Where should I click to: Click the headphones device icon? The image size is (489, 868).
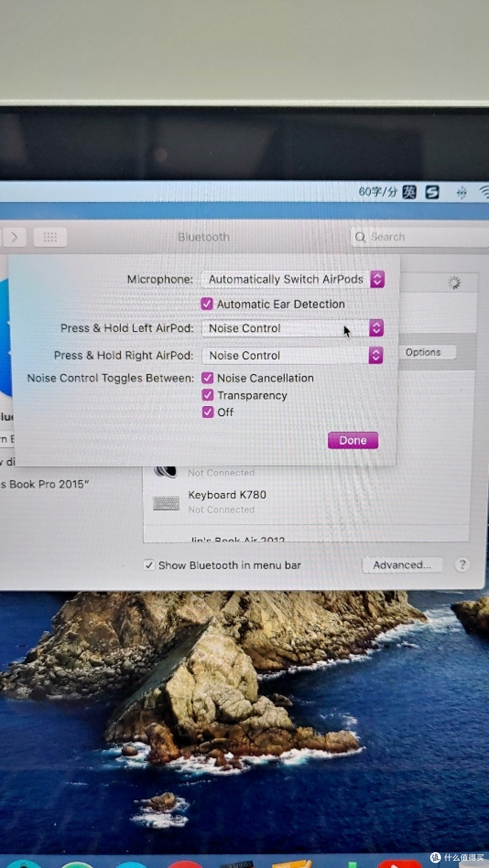(166, 471)
